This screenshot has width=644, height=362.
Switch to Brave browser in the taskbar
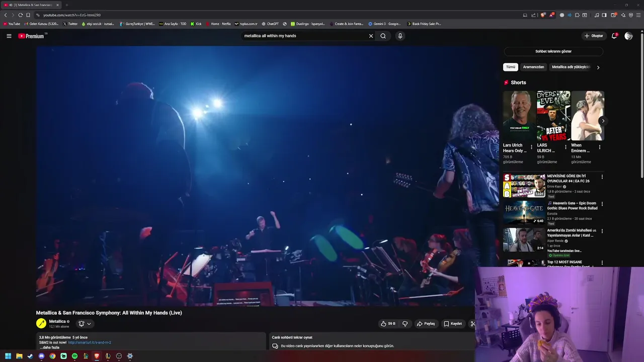(97, 356)
